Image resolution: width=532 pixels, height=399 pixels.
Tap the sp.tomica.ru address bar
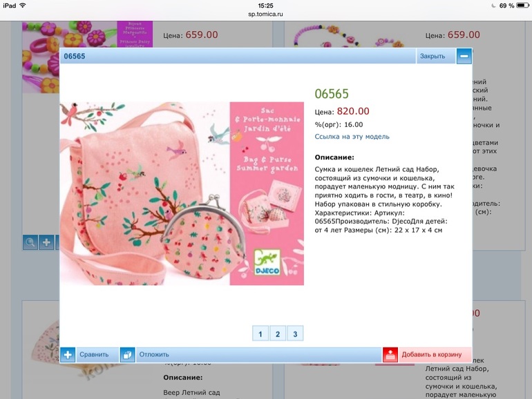(265, 14)
